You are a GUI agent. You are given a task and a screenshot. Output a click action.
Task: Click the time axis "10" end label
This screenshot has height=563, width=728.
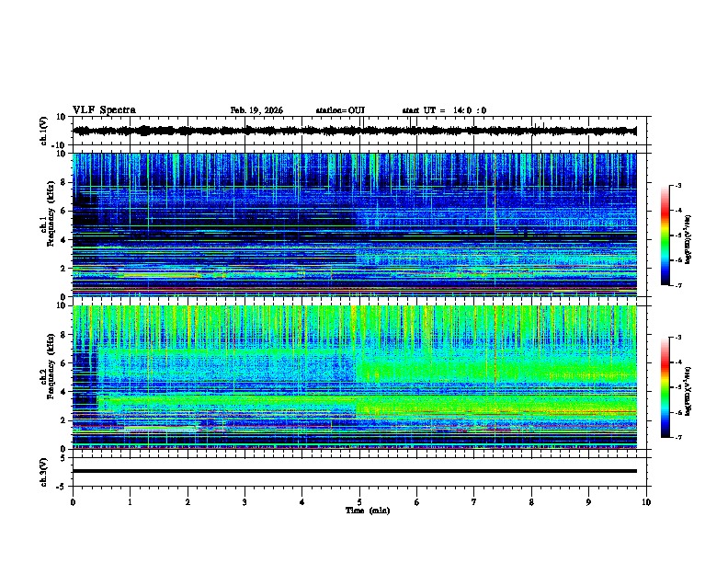pos(646,502)
